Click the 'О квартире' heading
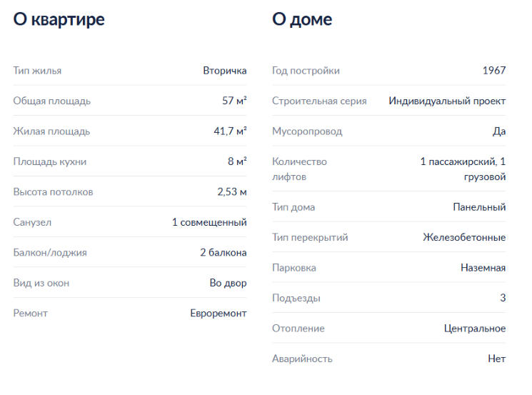Screen dimensions: 532x395 [59, 19]
